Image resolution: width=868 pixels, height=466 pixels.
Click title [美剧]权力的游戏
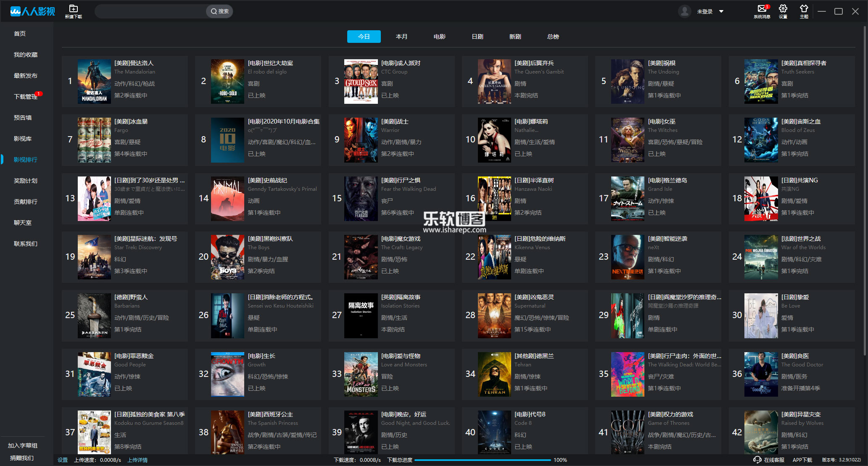click(670, 414)
